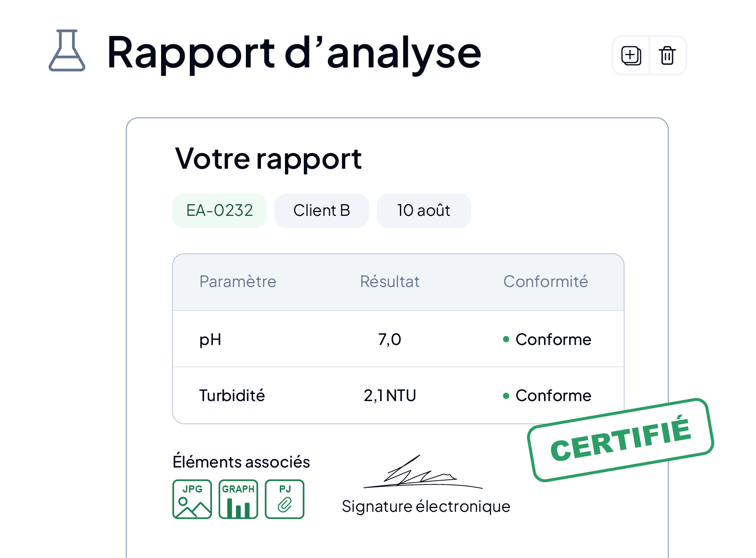Click the handwritten signature graphic
Image resolution: width=756 pixels, height=558 pixels.
point(423,472)
